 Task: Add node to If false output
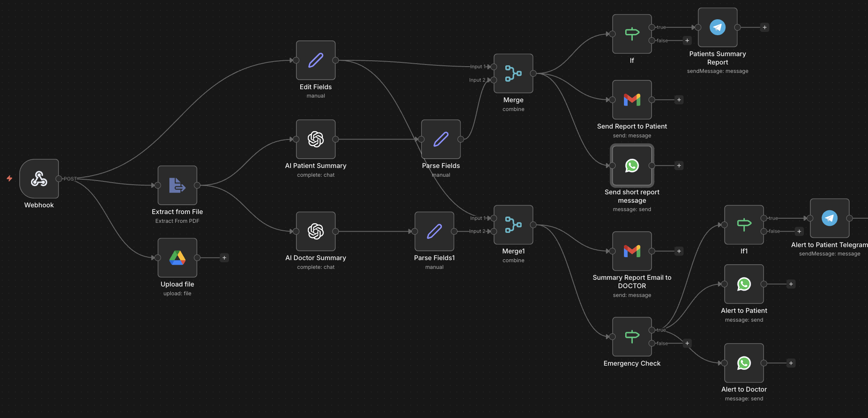click(x=687, y=41)
